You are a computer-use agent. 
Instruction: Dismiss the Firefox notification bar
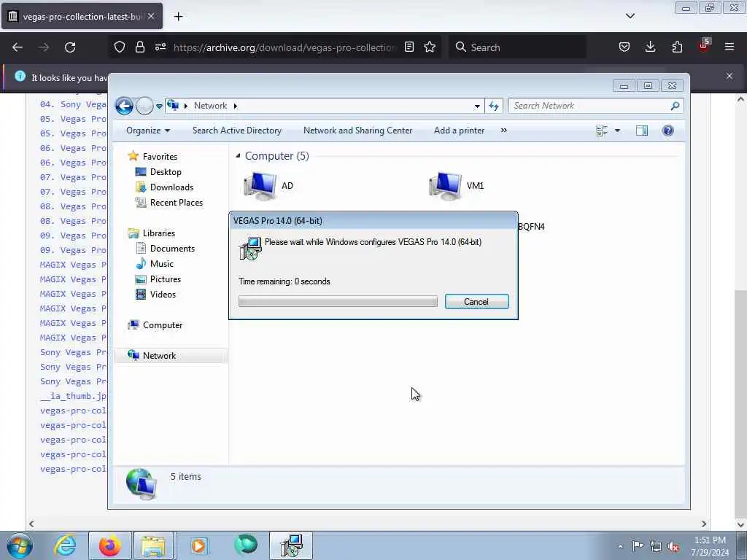pos(729,76)
